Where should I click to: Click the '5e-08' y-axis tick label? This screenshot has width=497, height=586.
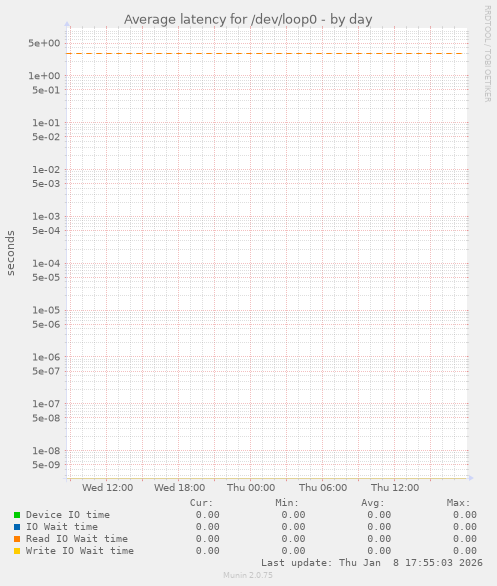point(46,418)
